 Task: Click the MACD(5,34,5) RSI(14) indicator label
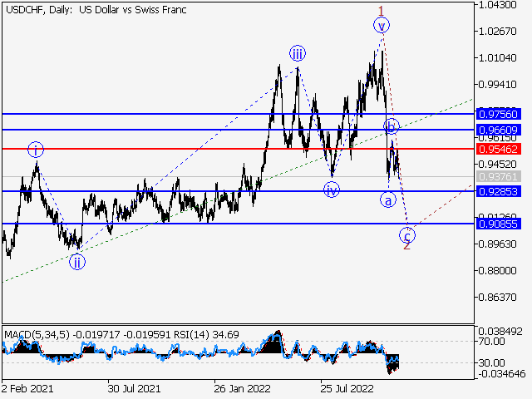(x=121, y=335)
